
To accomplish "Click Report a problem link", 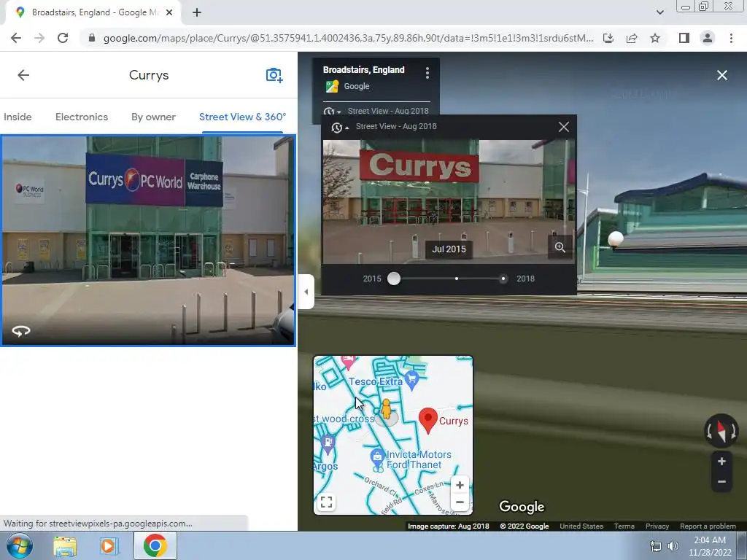I will pos(708,526).
